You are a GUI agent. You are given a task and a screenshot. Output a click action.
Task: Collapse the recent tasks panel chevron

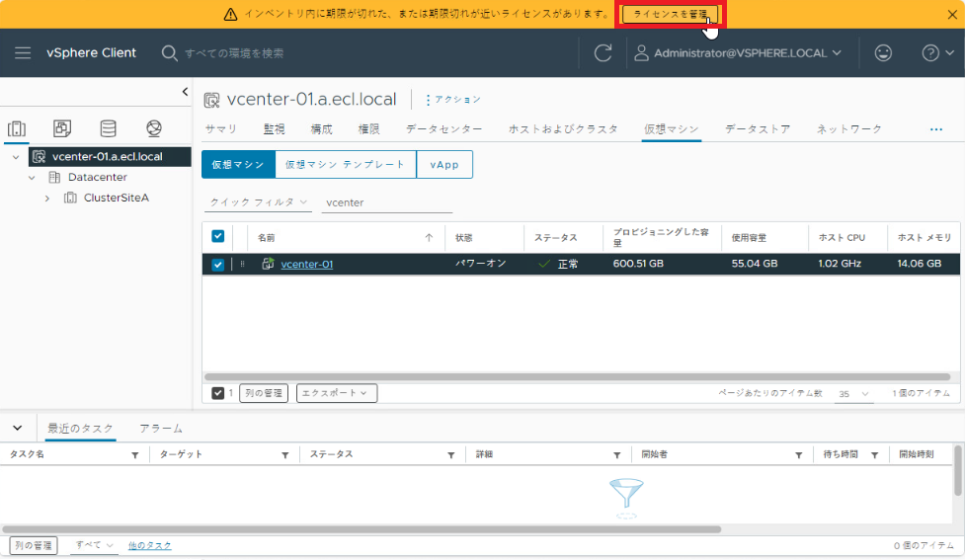[x=17, y=428]
